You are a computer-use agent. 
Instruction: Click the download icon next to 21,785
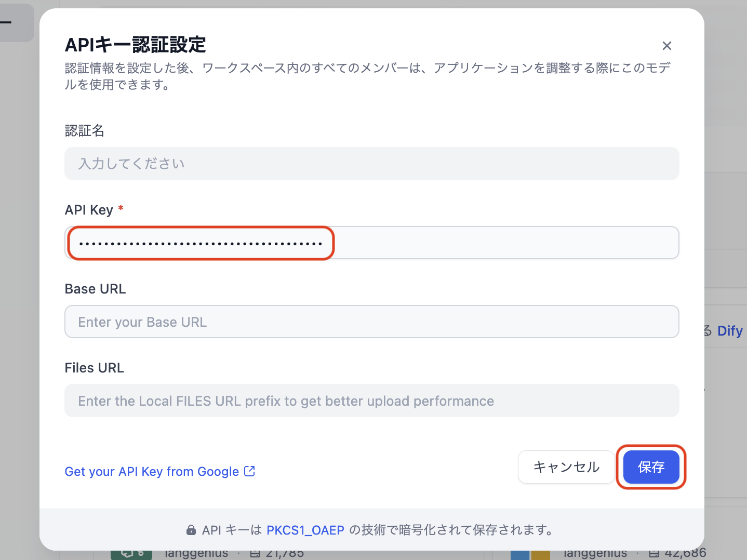coord(254,552)
